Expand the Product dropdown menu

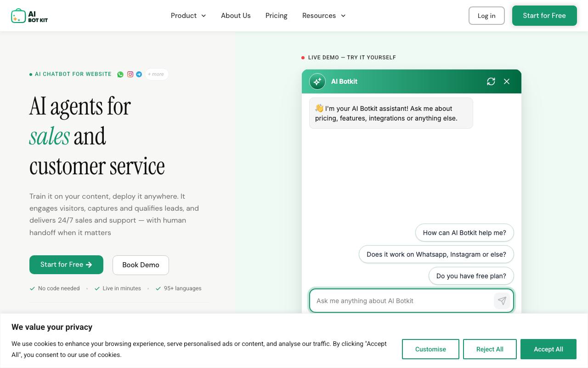tap(188, 16)
